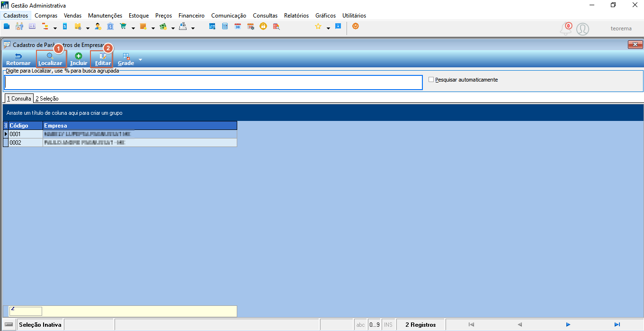
Task: Expand dropdown next to cash register icon
Action: coord(193,28)
